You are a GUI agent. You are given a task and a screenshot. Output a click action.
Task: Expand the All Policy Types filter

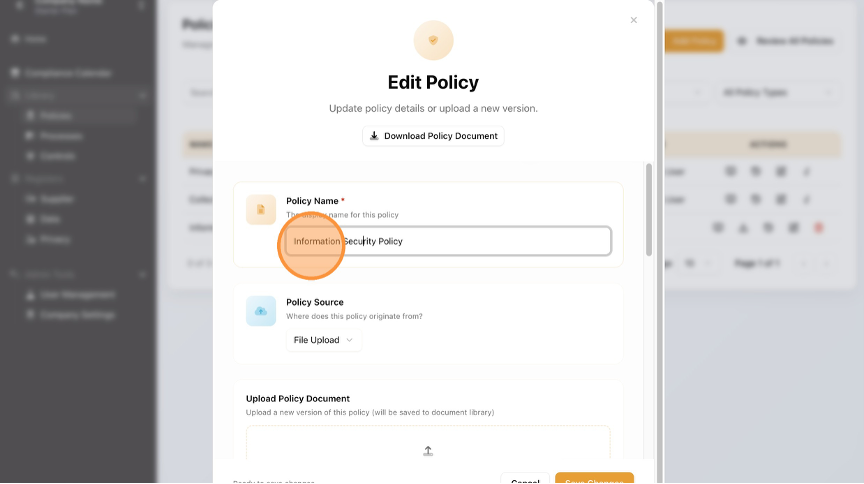point(776,92)
